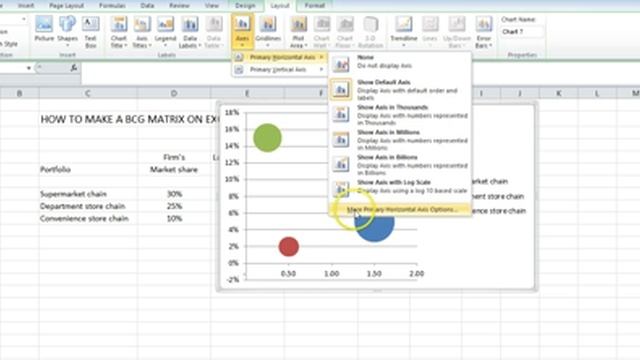
Task: Open the Name Box dropdown arrow
Action: [29, 68]
